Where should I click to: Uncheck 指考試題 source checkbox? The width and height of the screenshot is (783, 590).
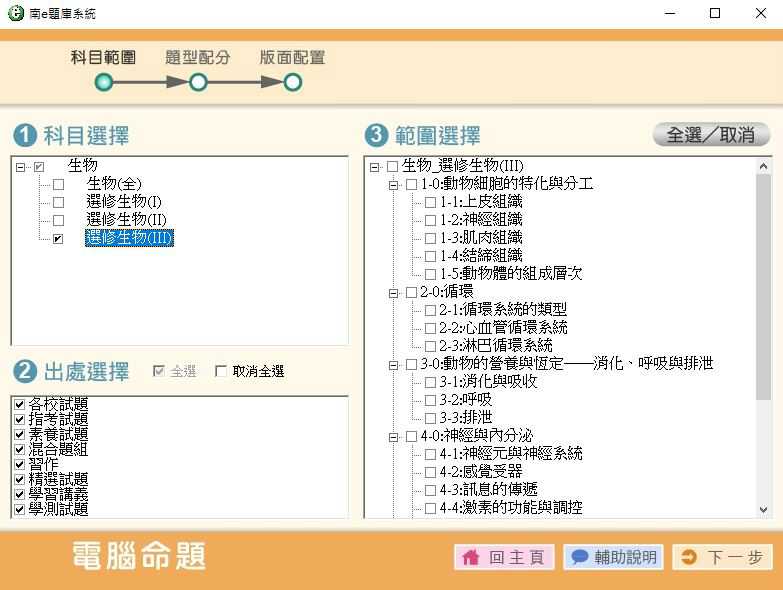point(19,419)
